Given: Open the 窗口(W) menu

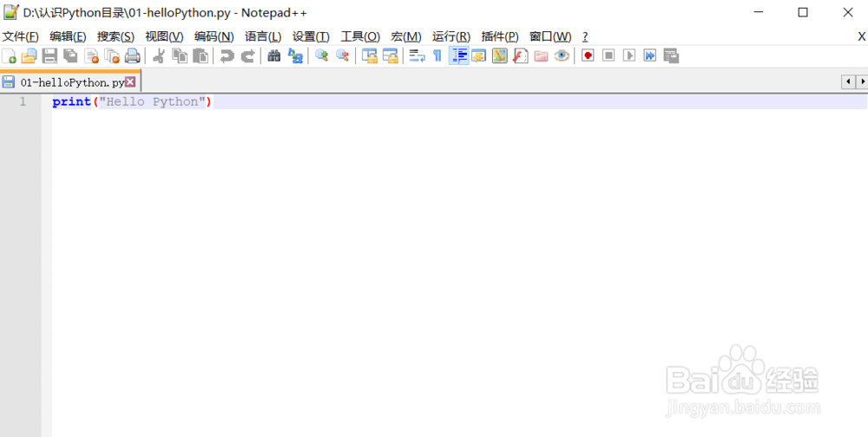Looking at the screenshot, I should (550, 36).
